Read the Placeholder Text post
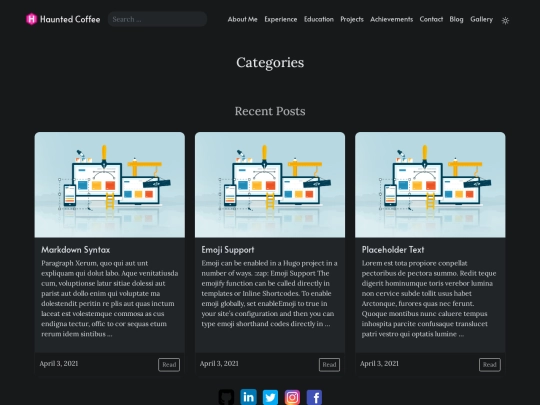This screenshot has height=405, width=540. (490, 365)
